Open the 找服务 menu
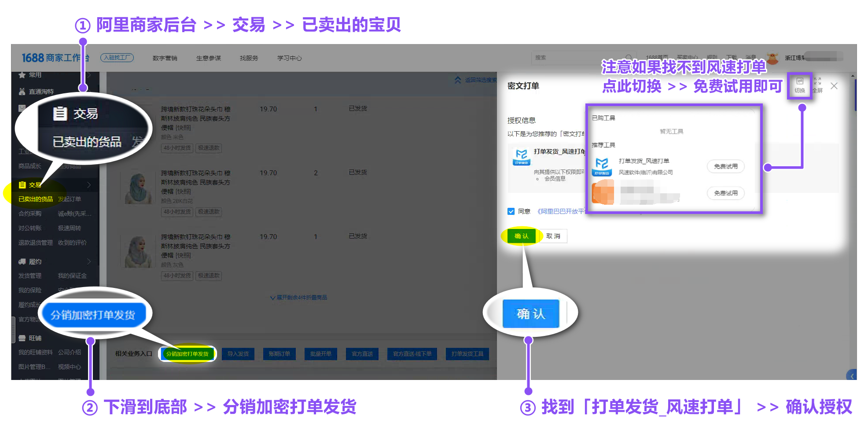 click(249, 58)
